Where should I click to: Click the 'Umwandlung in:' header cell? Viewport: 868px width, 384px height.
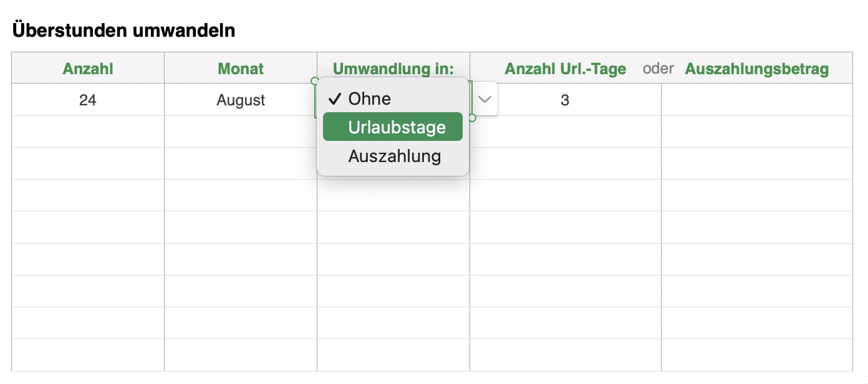[x=393, y=68]
